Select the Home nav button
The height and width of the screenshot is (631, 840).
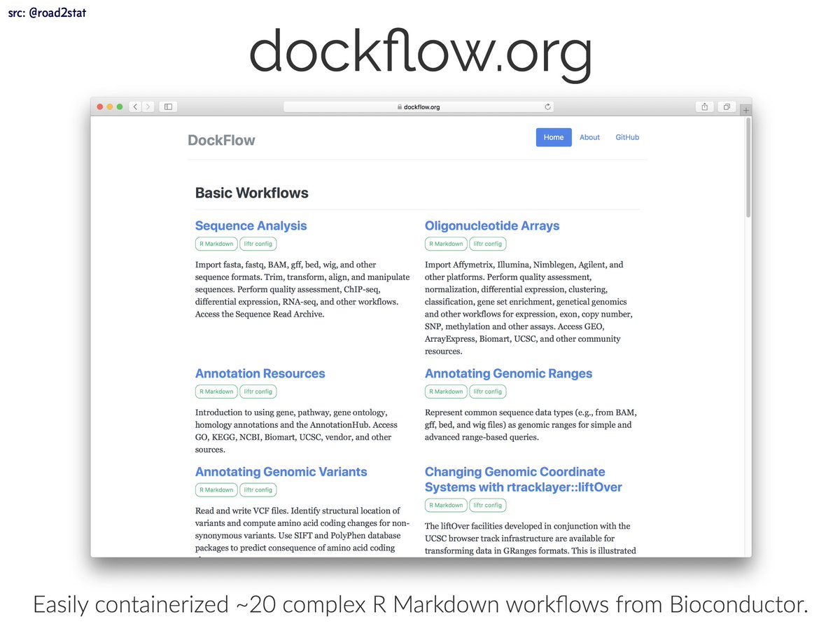pyautogui.click(x=554, y=137)
